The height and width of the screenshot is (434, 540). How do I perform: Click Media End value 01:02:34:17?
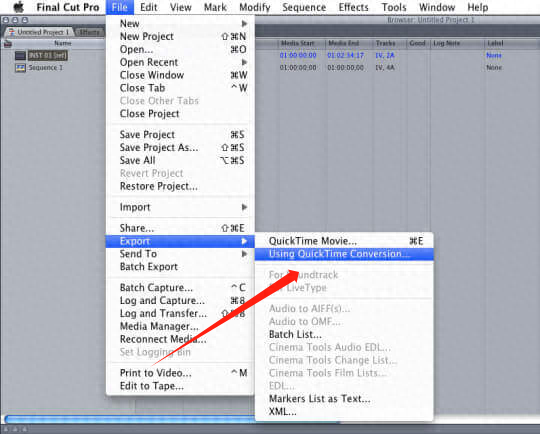click(x=345, y=55)
